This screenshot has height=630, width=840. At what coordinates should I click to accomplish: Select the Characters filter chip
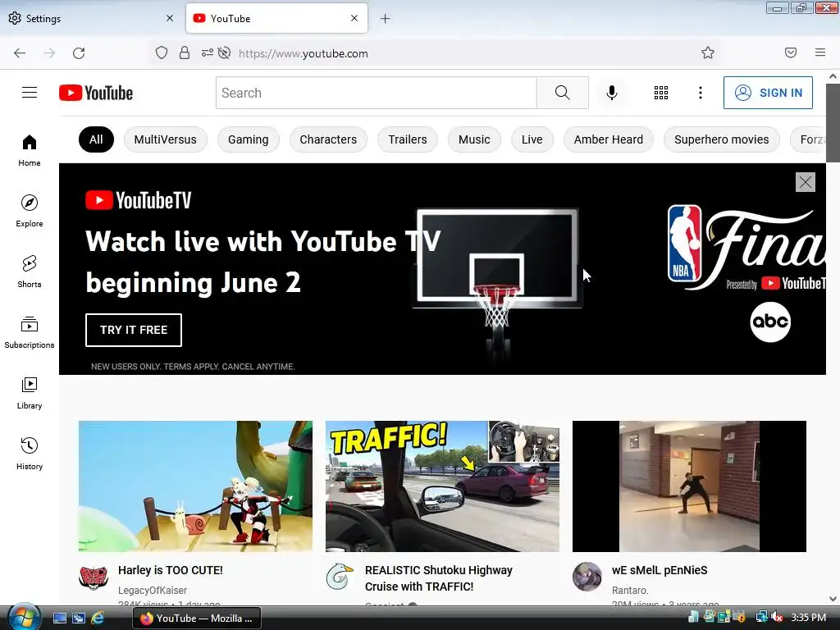tap(328, 139)
